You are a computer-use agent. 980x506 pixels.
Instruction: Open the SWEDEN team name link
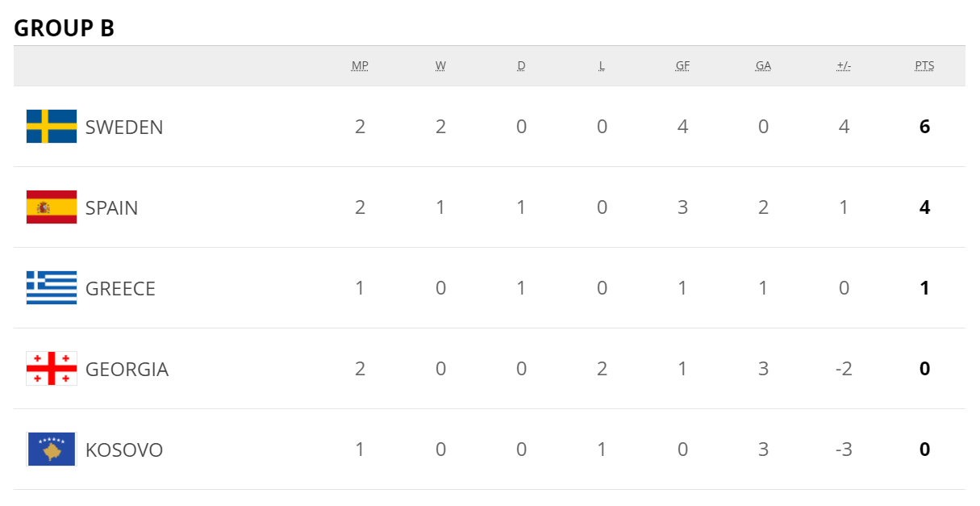point(124,127)
